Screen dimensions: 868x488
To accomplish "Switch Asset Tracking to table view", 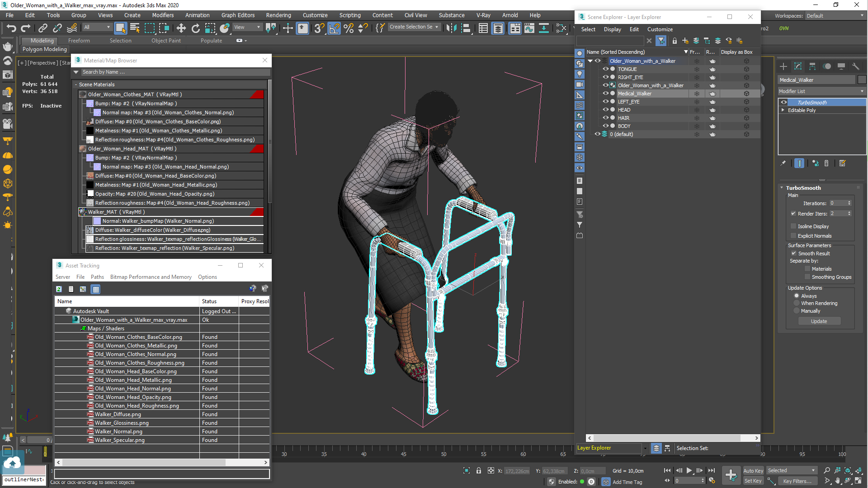I will coord(95,289).
